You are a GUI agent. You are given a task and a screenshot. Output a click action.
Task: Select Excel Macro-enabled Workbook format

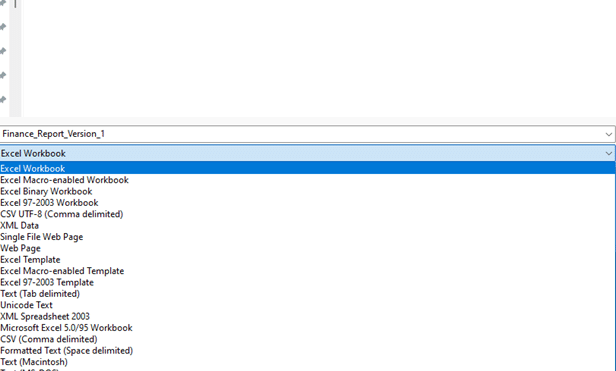(308, 180)
